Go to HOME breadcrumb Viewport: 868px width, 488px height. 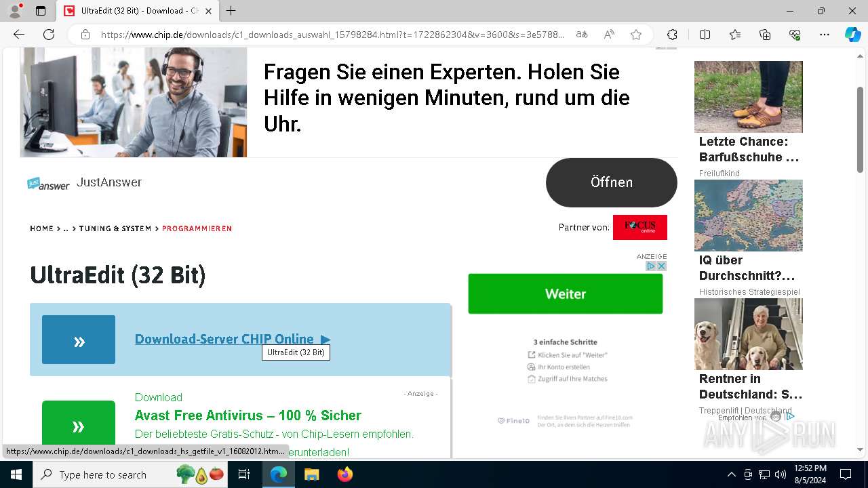point(41,228)
